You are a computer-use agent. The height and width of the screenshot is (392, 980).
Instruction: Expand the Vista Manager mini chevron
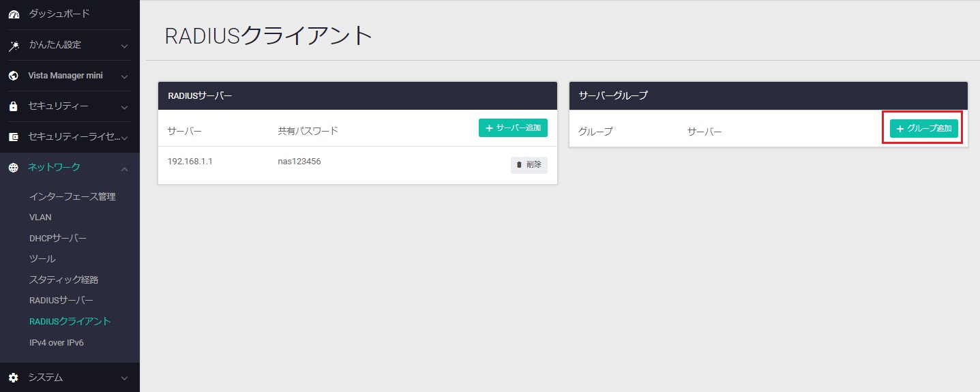[x=125, y=77]
